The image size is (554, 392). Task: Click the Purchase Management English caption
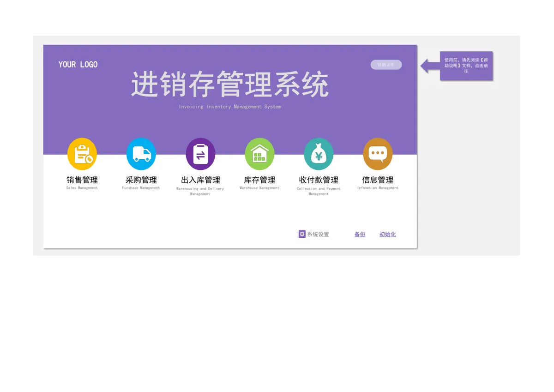(x=141, y=188)
